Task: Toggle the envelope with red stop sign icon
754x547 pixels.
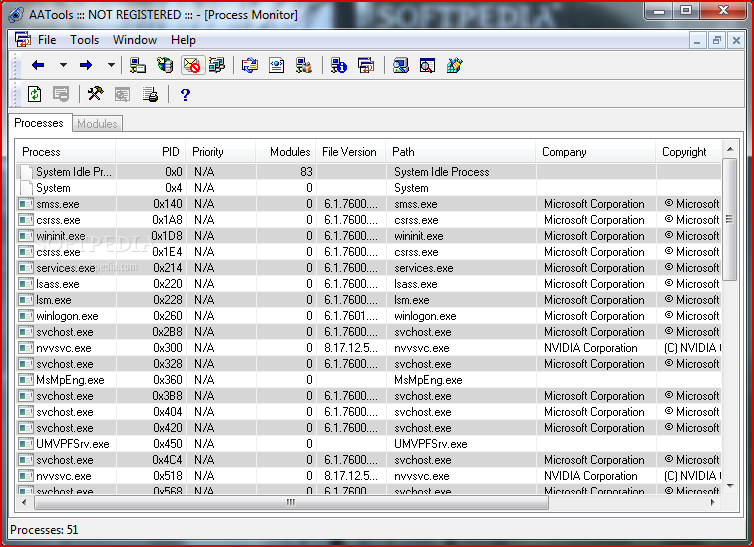Action: (192, 65)
